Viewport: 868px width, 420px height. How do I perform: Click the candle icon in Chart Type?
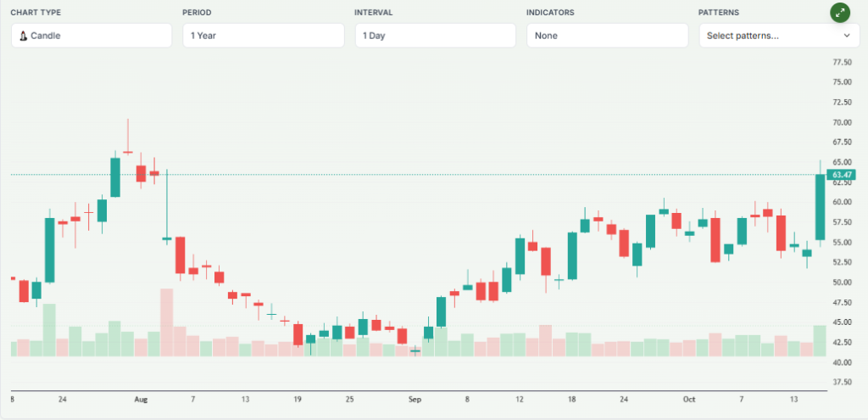click(24, 36)
